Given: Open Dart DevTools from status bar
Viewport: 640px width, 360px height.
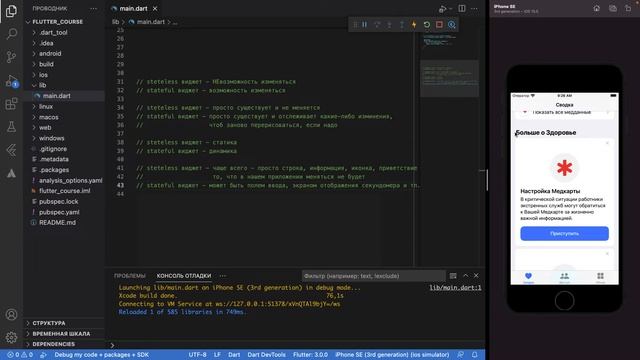Looking at the screenshot, I should (x=267, y=355).
